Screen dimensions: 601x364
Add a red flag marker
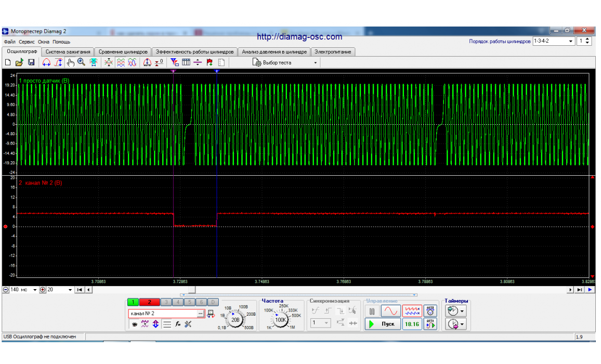click(210, 62)
